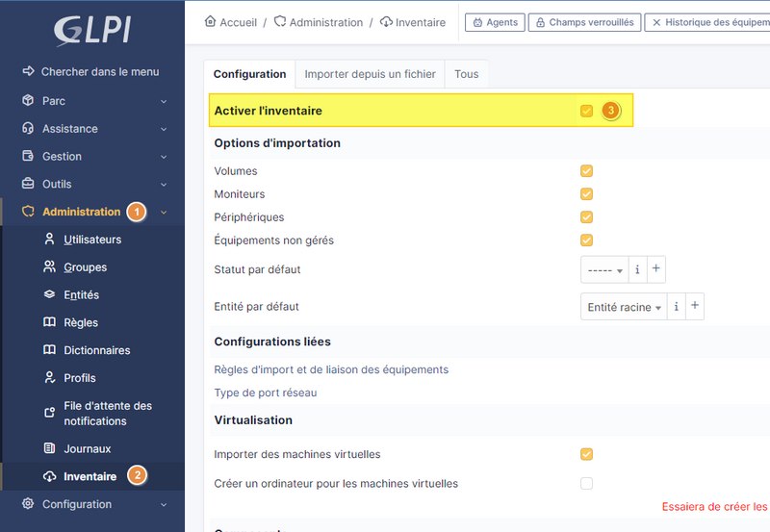Screen dimensions: 770x532
Task: Click the Dictionnaires book icon
Action: tap(49, 349)
